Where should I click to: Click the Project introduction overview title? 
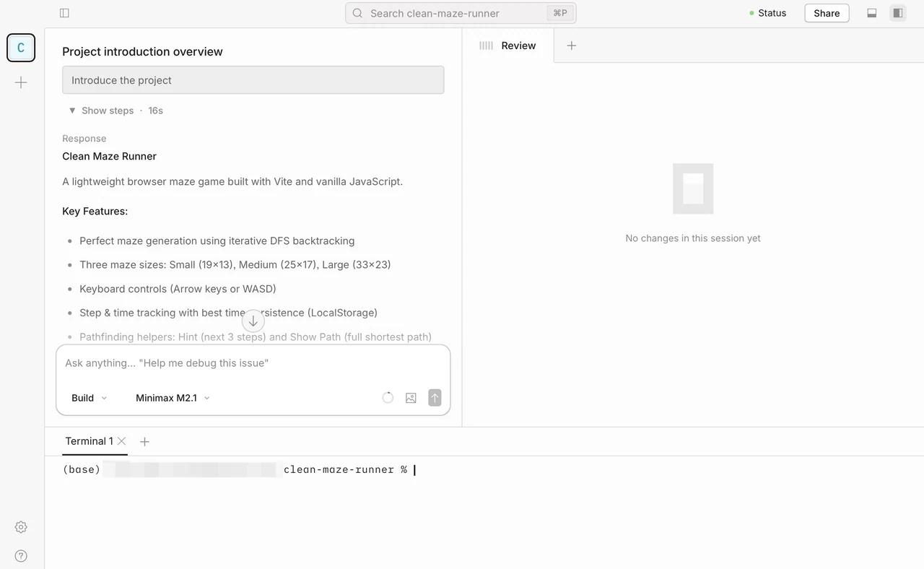coord(142,52)
